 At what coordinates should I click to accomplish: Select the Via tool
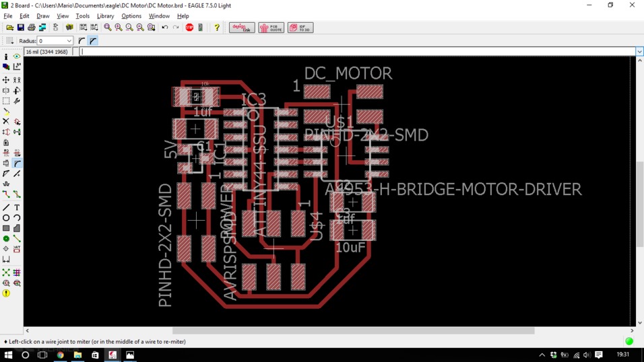(x=6, y=238)
